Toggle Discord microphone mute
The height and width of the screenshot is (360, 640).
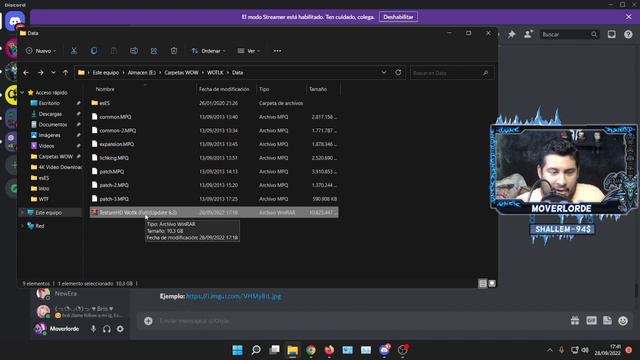[93, 329]
